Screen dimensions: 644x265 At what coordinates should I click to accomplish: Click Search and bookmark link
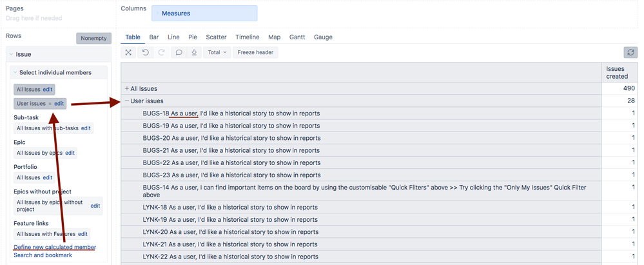[x=43, y=255]
